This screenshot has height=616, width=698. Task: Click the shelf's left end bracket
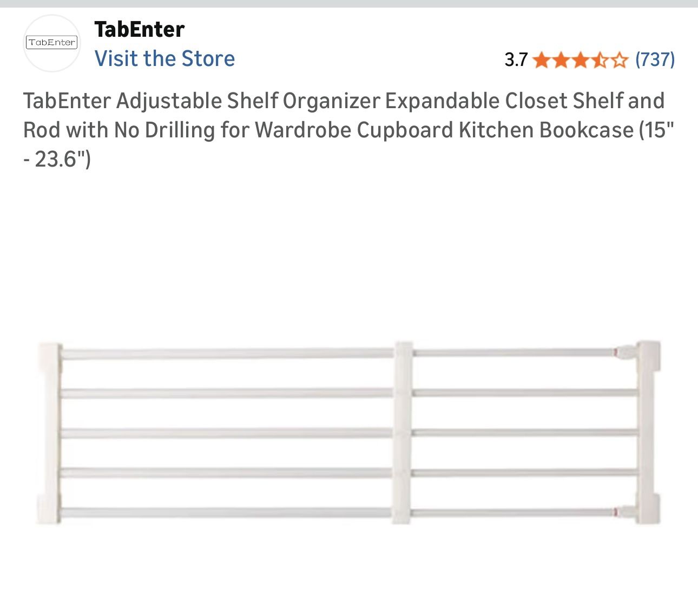(50, 433)
